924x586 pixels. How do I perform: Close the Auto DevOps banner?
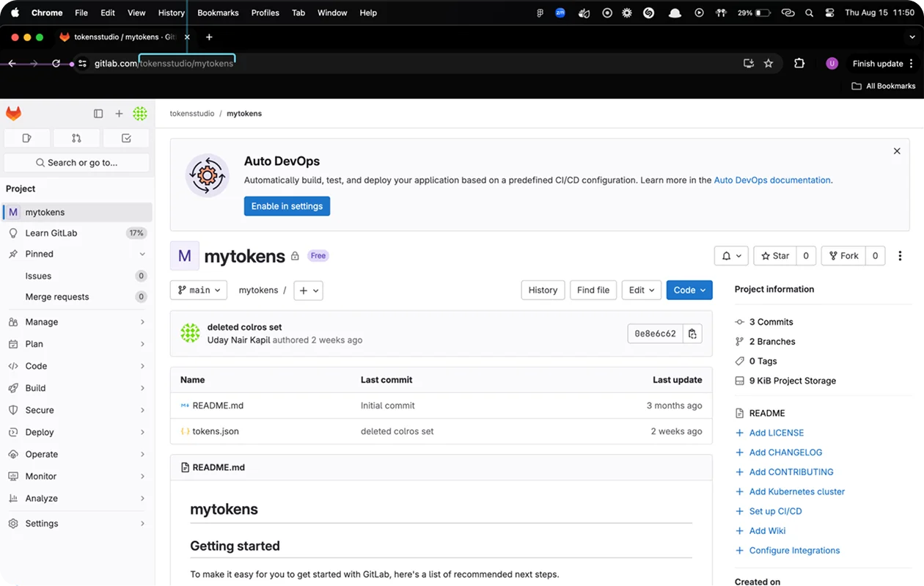[897, 151]
